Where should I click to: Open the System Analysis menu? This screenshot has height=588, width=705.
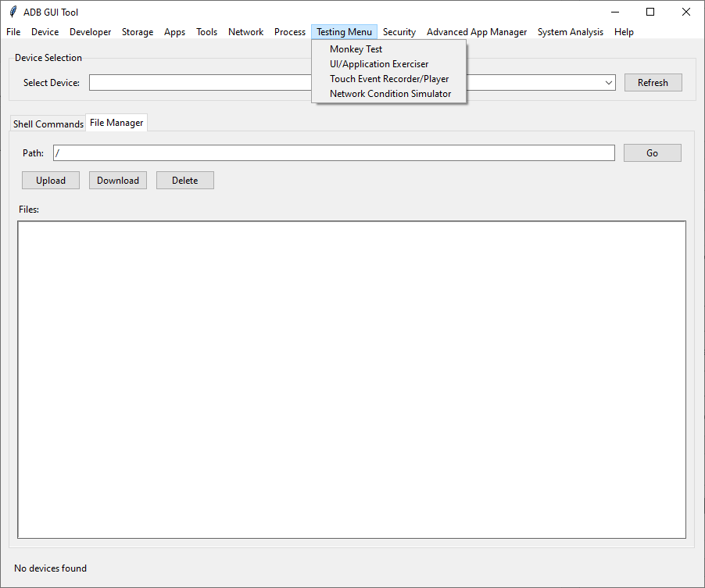point(570,32)
